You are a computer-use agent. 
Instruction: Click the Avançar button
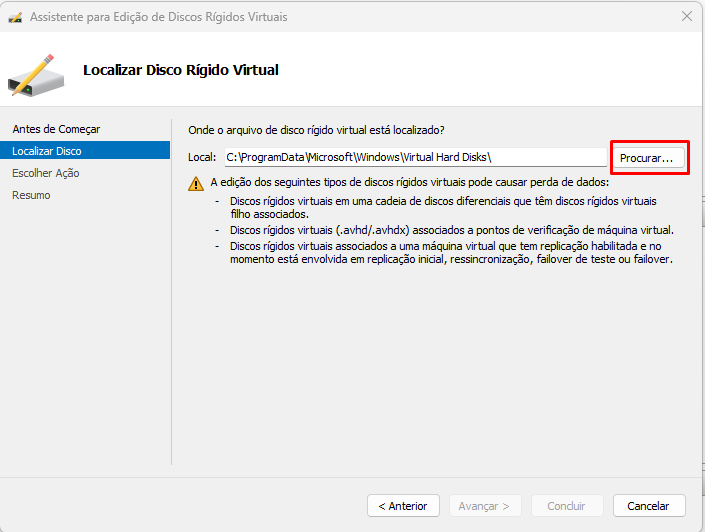pos(485,506)
